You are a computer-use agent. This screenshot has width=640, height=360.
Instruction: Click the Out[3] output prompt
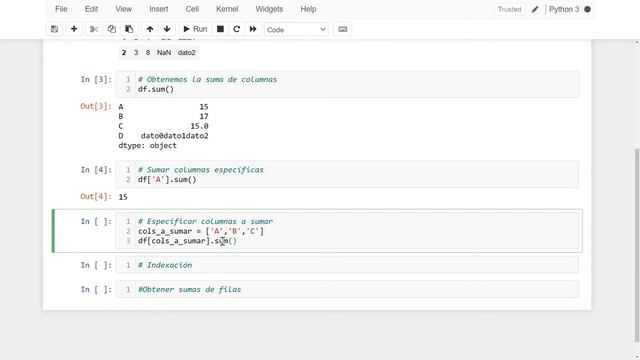pyautogui.click(x=96, y=106)
